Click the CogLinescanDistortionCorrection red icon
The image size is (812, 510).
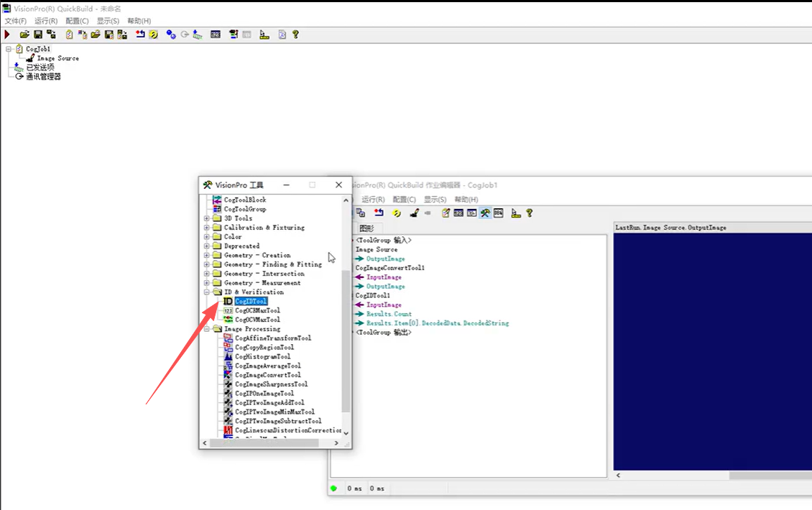pyautogui.click(x=228, y=430)
